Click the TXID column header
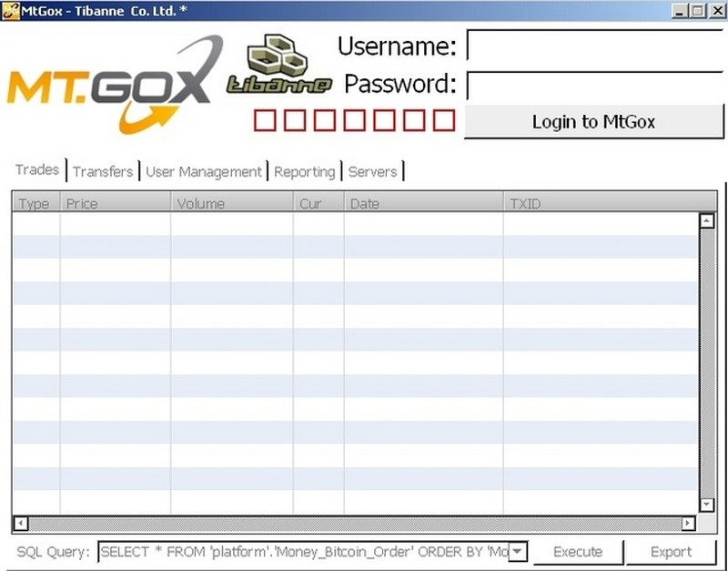Viewport: 728px width, 571px height. pos(601,203)
